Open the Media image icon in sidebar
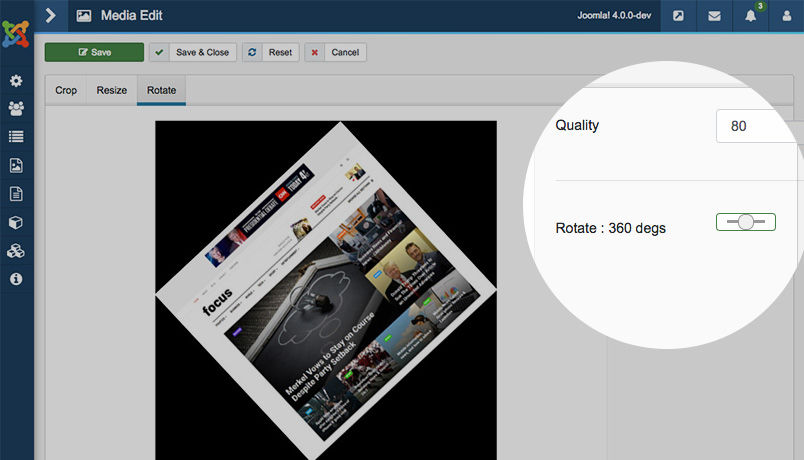The width and height of the screenshot is (804, 460). [16, 165]
